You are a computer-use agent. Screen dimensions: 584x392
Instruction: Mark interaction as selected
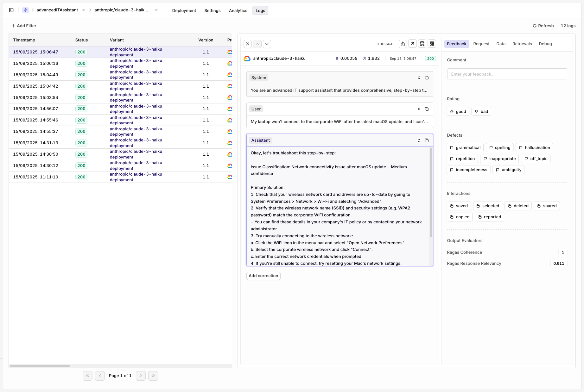488,206
